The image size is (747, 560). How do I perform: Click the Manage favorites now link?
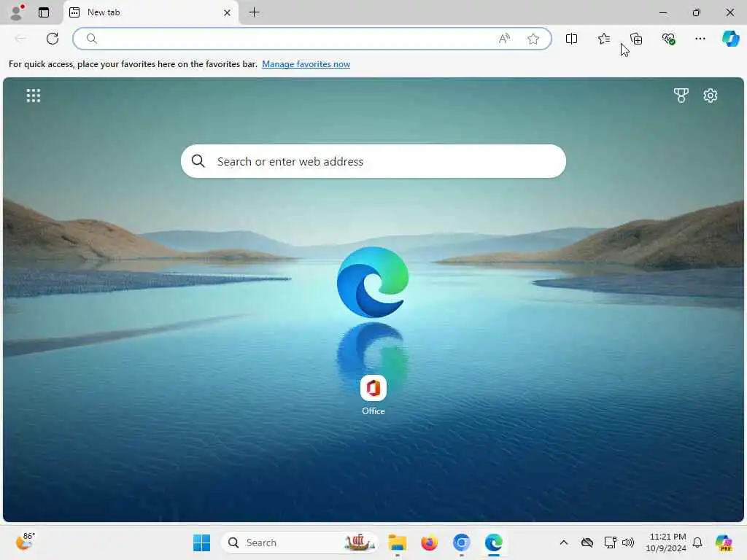tap(306, 64)
